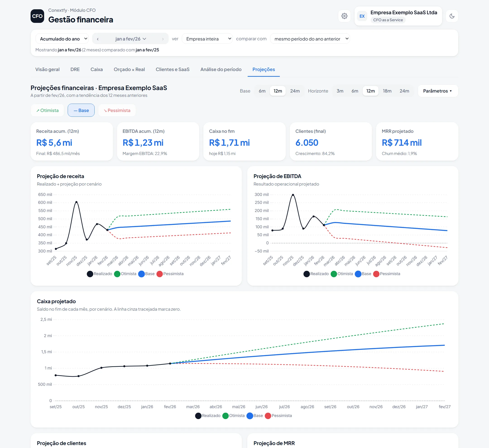Toggle Base legend in Caixa projetado
The image size is (489, 448).
pyautogui.click(x=255, y=415)
